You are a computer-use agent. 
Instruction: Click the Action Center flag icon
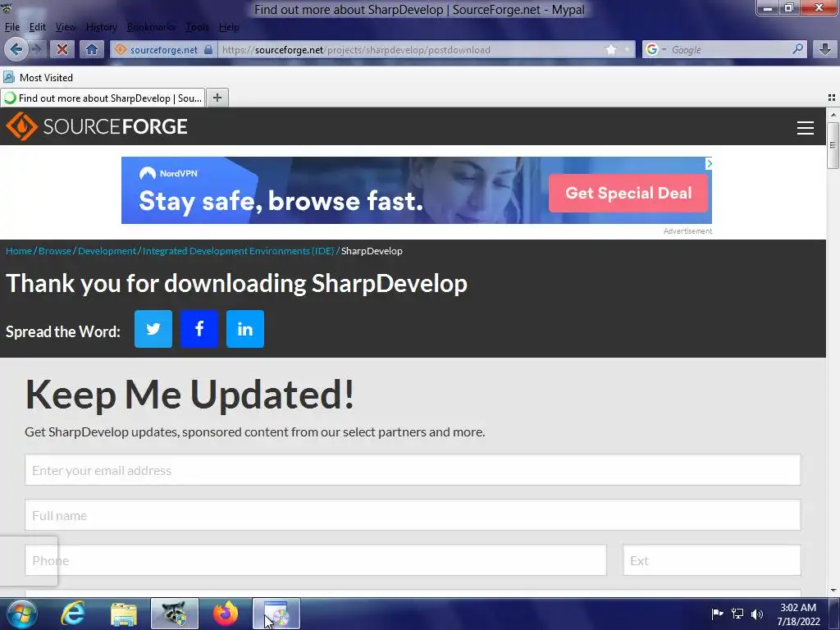[717, 614]
